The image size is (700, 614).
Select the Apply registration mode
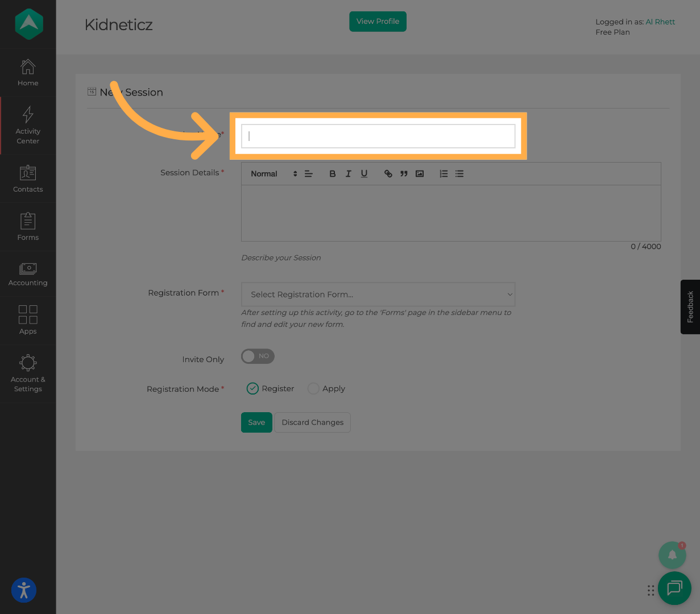tap(313, 388)
